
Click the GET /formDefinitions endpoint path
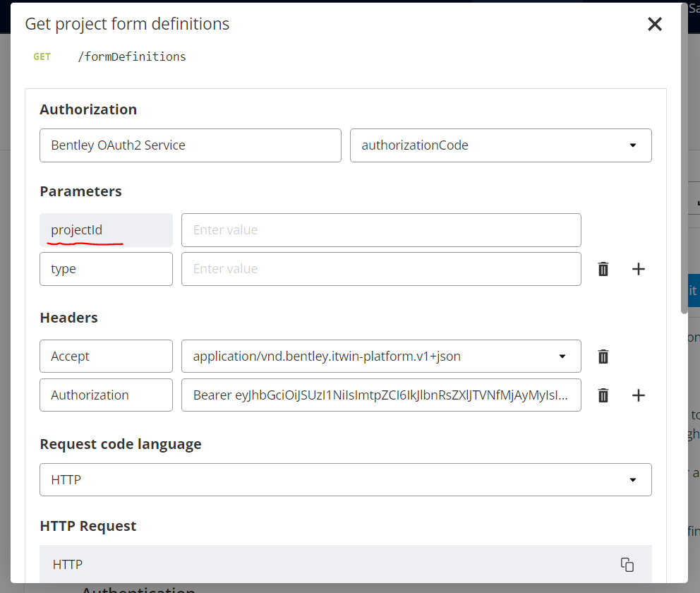131,56
